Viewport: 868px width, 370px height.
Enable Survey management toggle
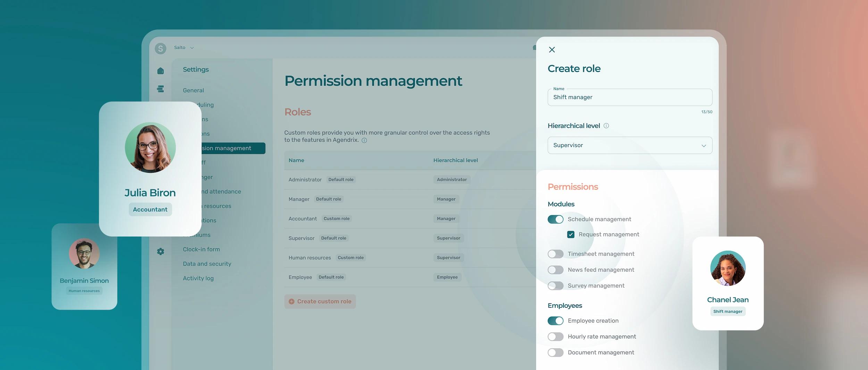[556, 286]
